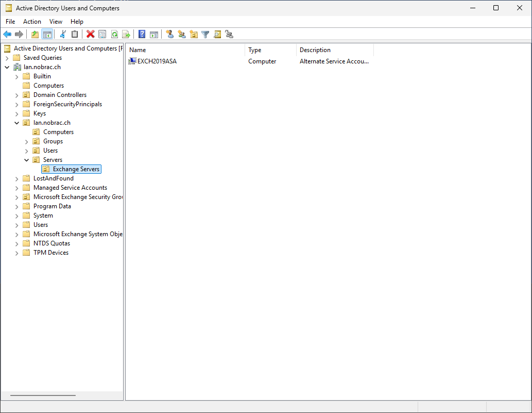Click the Exchange Servers OU folder icon

[x=46, y=169]
